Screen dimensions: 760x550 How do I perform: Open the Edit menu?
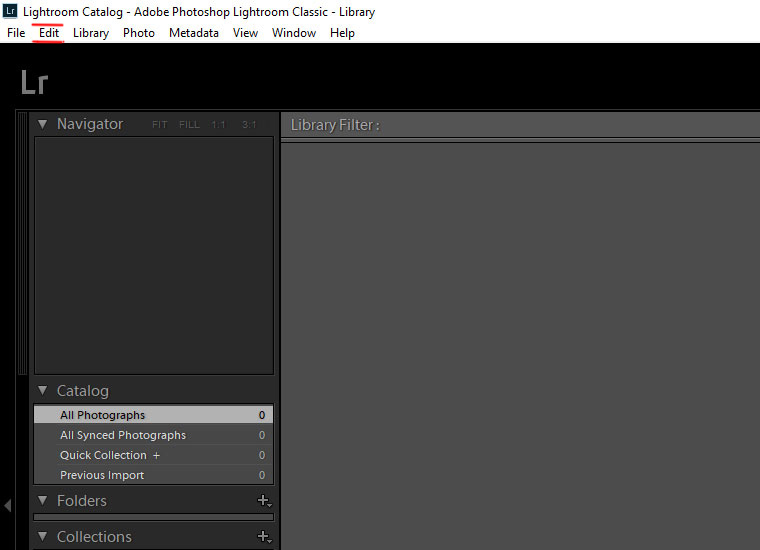click(48, 33)
